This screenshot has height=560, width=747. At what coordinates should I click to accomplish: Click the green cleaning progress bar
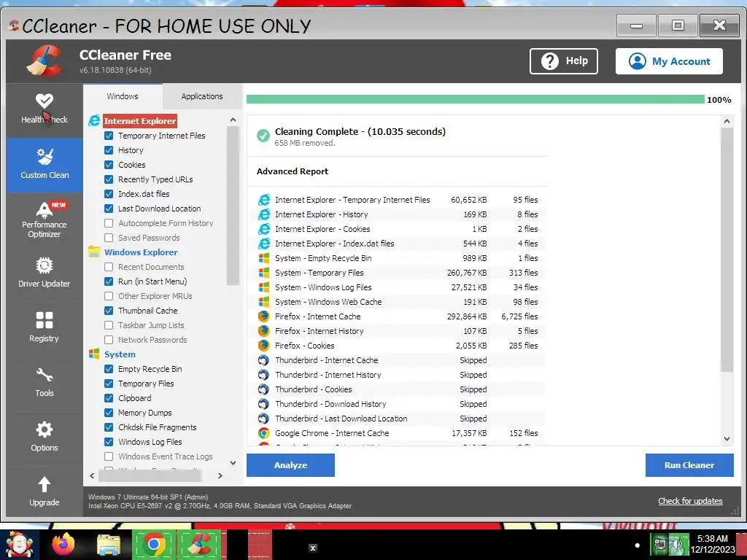coord(475,99)
